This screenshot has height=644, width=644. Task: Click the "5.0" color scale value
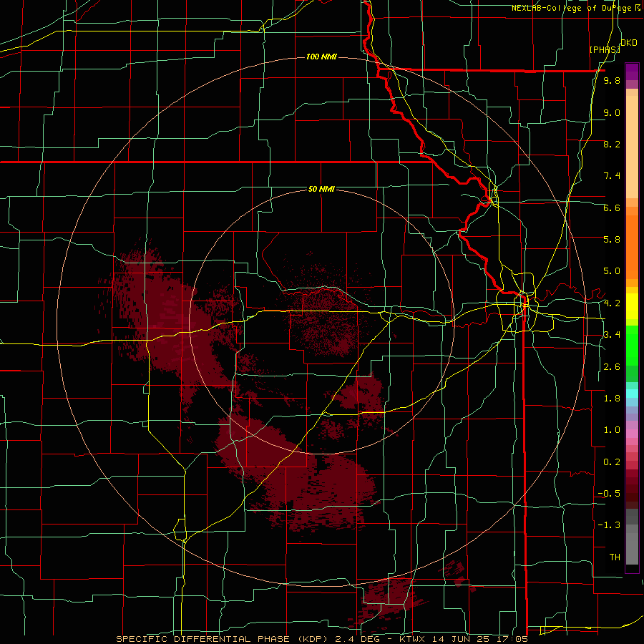pos(612,271)
